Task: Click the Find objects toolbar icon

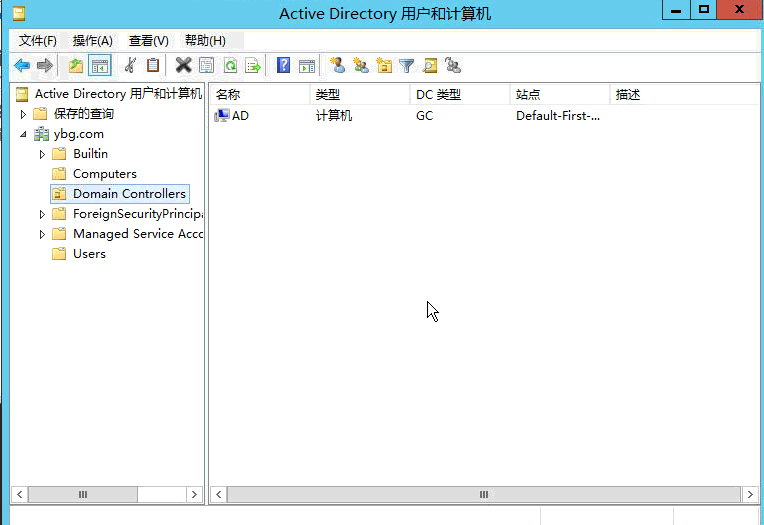Action: (x=430, y=66)
